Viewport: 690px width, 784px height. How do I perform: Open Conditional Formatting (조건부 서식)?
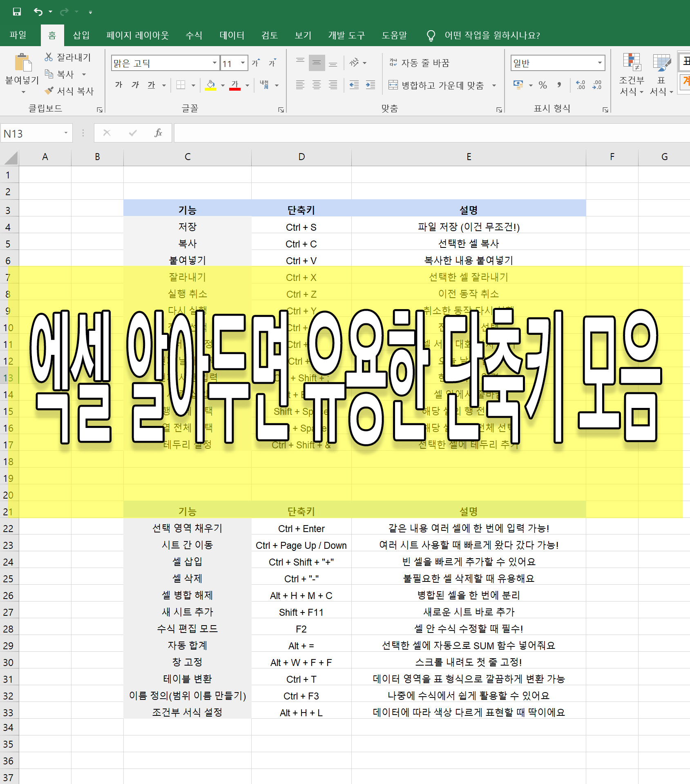pyautogui.click(x=632, y=74)
